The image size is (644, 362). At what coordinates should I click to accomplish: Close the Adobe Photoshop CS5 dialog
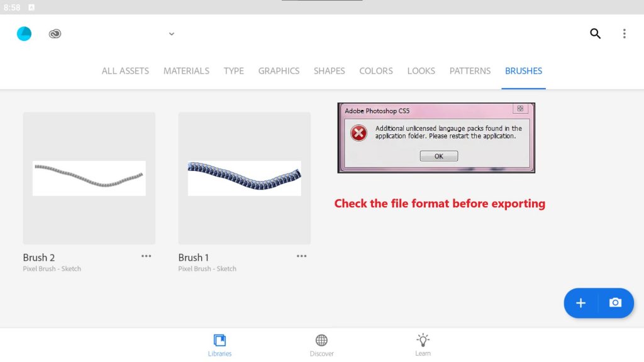[520, 108]
